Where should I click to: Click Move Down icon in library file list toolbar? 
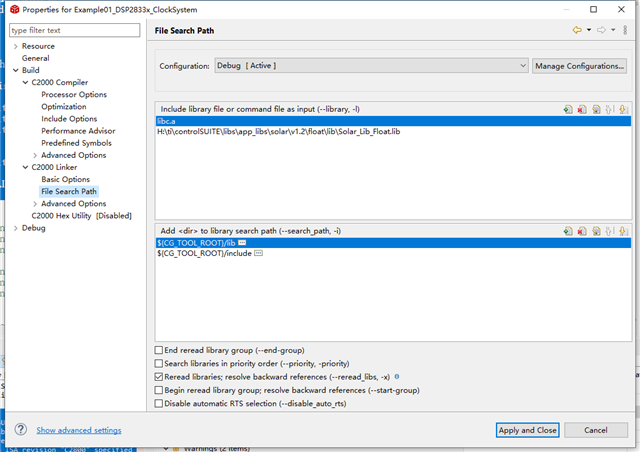[623, 108]
